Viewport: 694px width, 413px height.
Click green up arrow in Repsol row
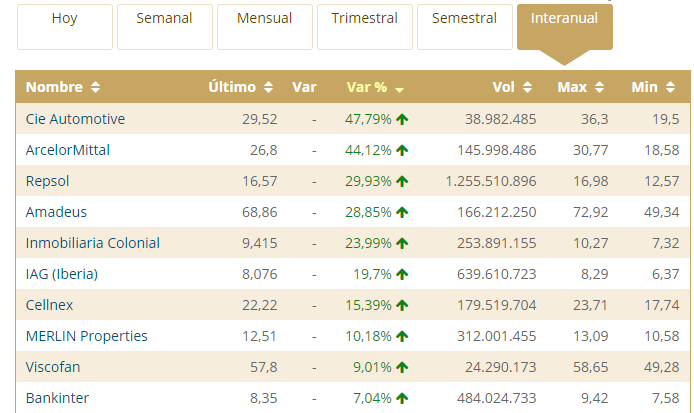[402, 181]
